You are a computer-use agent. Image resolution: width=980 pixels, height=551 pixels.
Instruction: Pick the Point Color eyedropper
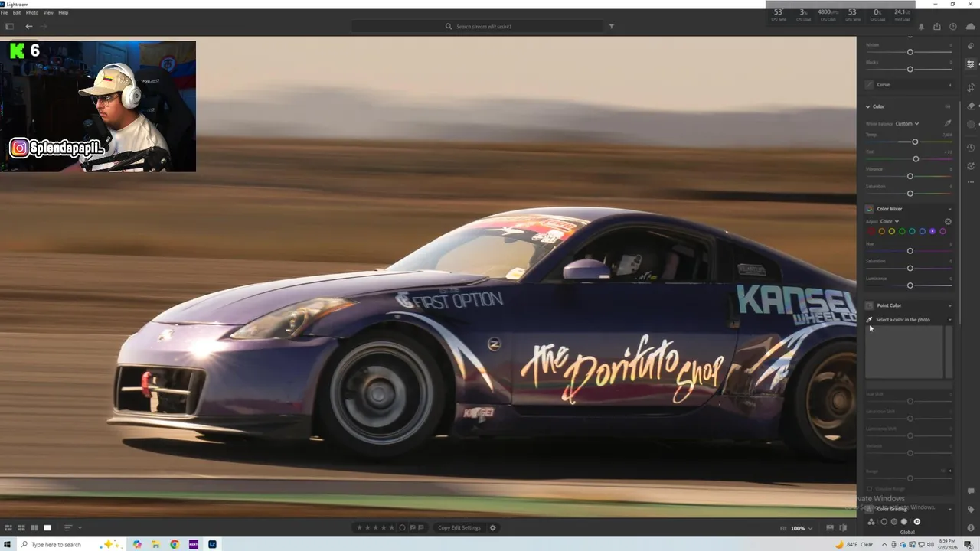[x=869, y=320]
